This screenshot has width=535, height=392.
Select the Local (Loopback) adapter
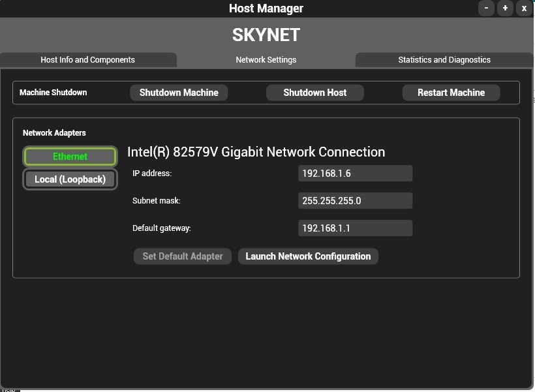tap(70, 179)
